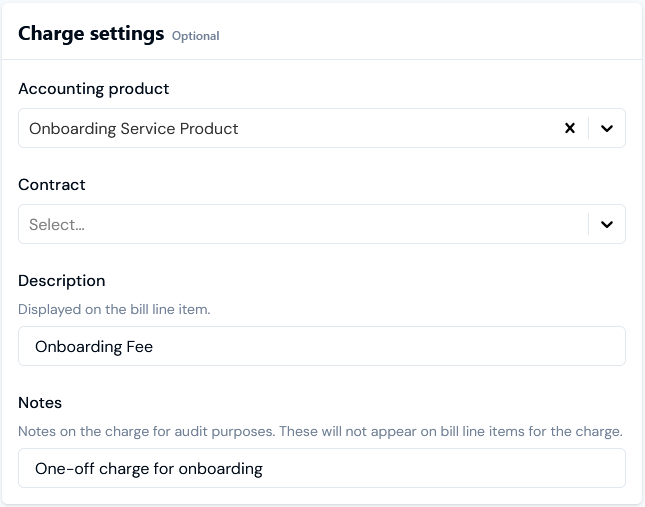The width and height of the screenshot is (645, 507).
Task: Click the Contract "Select..." placeholder
Action: (x=57, y=225)
